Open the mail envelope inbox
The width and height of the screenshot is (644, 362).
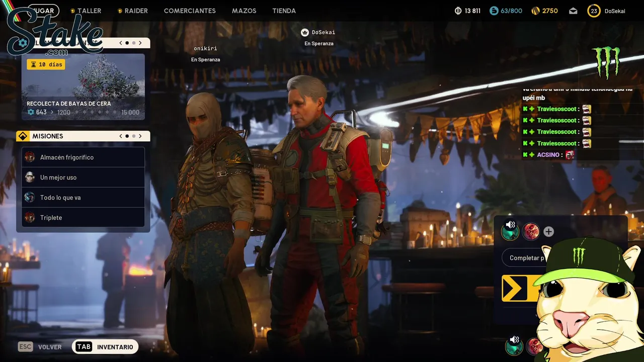coord(573,11)
